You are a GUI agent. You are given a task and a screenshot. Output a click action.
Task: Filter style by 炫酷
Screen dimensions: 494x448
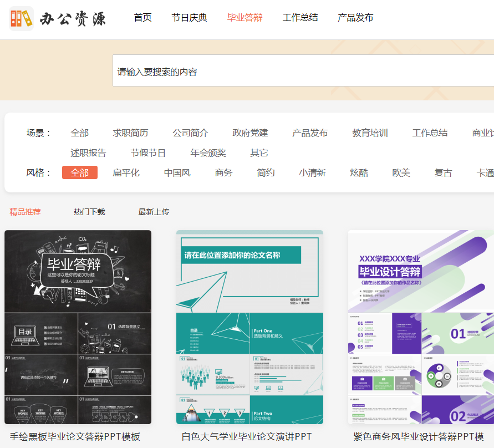tap(359, 172)
